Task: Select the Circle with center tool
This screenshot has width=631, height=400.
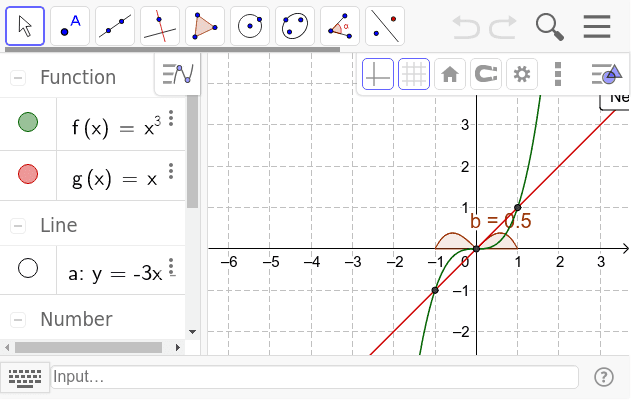Action: [x=250, y=26]
